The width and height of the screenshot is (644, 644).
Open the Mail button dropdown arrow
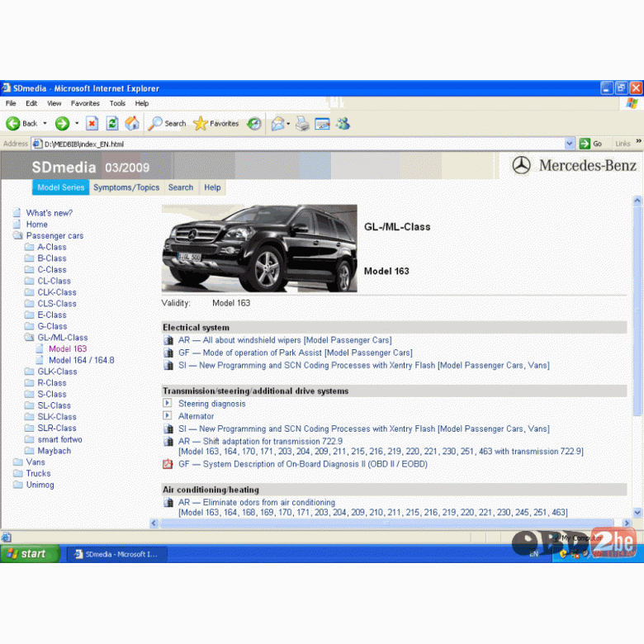click(x=288, y=123)
